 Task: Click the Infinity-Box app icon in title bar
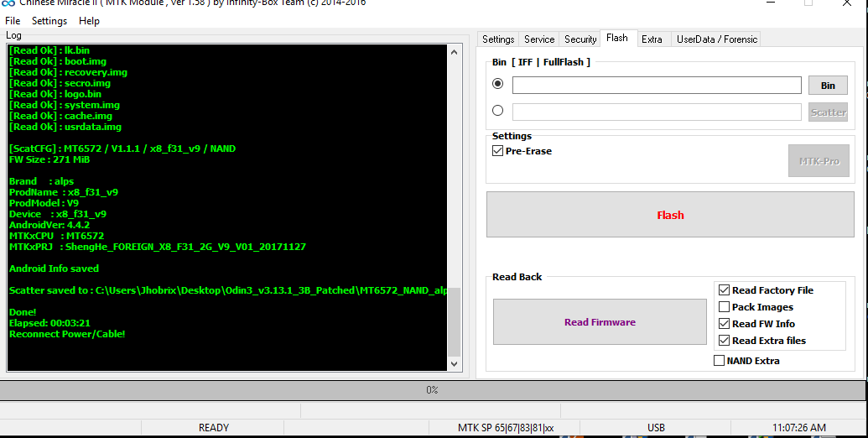coord(8,3)
